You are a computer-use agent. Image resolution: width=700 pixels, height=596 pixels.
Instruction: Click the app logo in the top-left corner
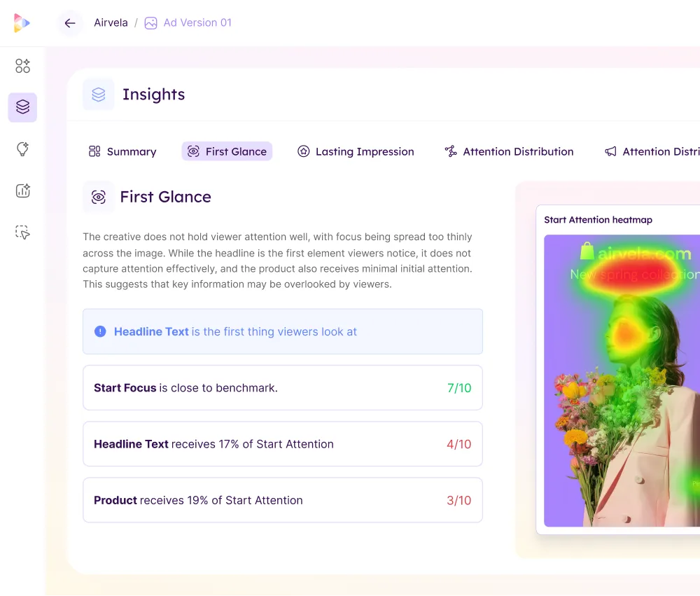coord(22,23)
